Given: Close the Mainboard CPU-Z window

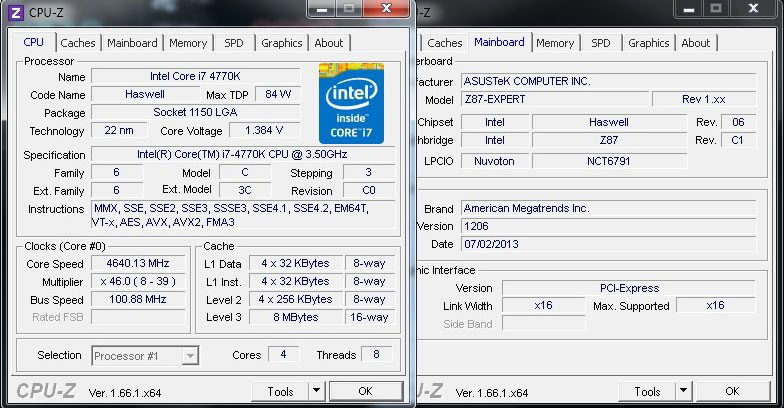Looking at the screenshot, I should 754,9.
